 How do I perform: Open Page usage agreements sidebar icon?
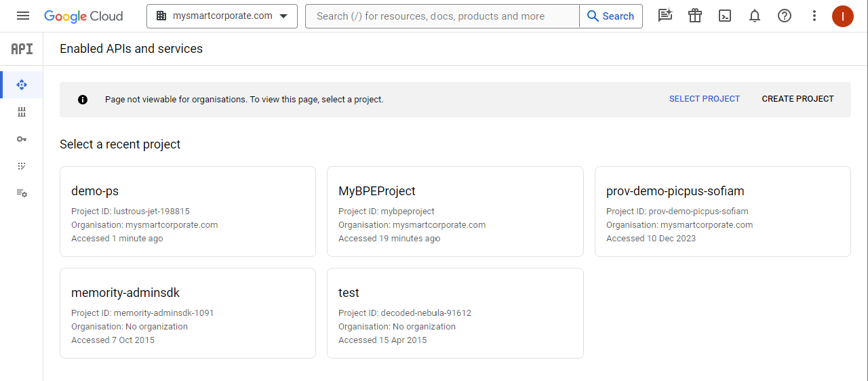pyautogui.click(x=22, y=193)
